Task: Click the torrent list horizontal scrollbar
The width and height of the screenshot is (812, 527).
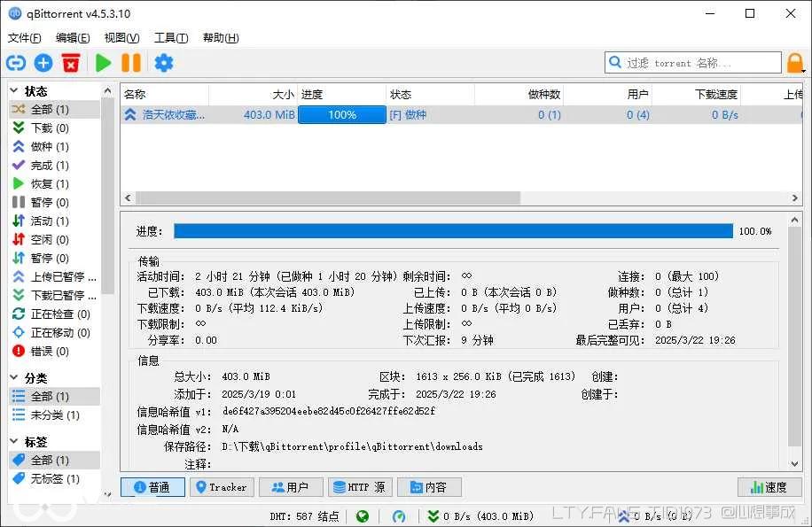Action: [x=328, y=198]
